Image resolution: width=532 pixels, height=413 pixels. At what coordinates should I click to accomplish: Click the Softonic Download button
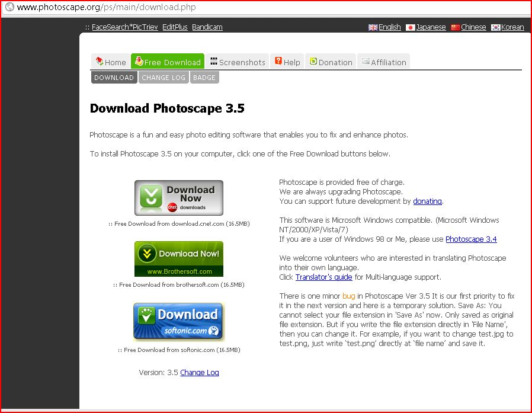178,321
